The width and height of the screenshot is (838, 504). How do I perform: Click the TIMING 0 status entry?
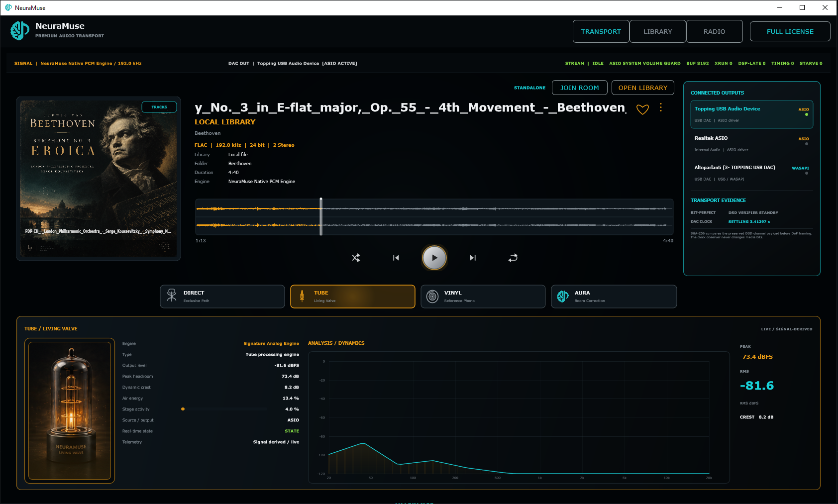(x=783, y=64)
